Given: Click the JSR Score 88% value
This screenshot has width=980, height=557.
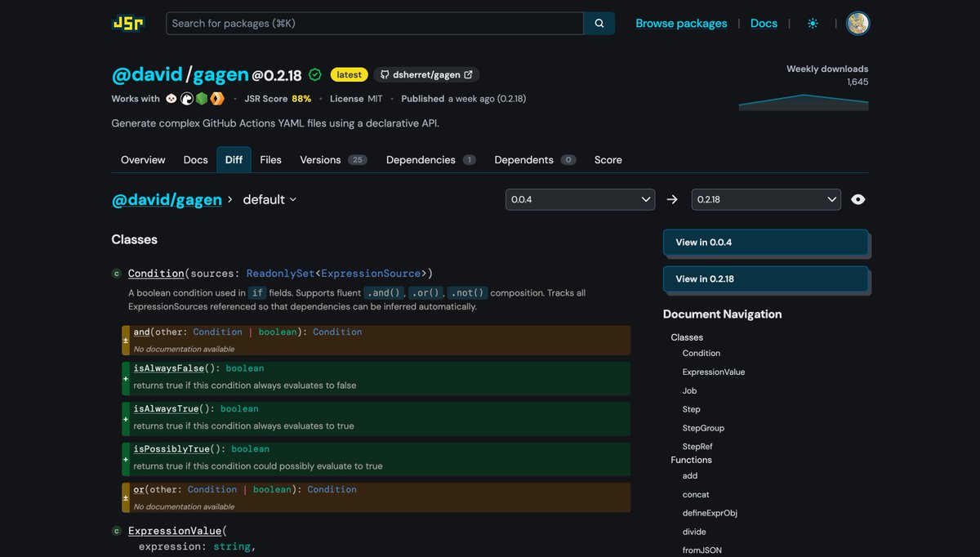Looking at the screenshot, I should pos(301,99).
